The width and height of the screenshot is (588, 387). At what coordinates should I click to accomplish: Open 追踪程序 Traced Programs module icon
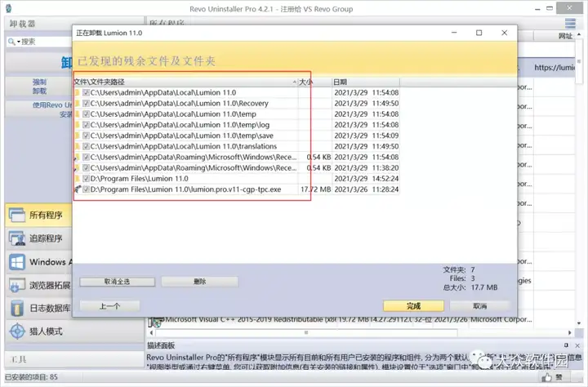(17, 238)
